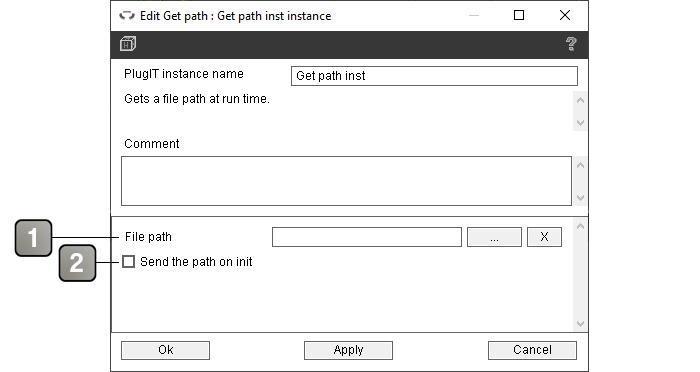
Task: Click inside the File path field
Action: point(367,237)
